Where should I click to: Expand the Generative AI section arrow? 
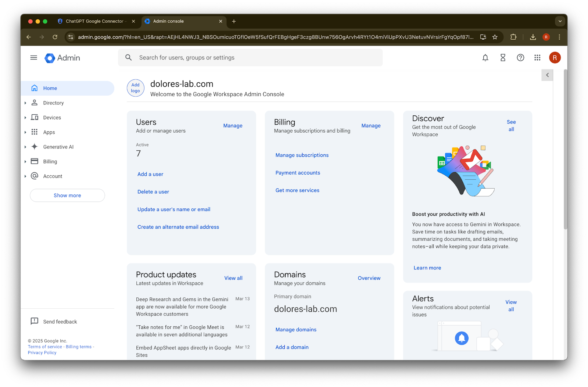(25, 147)
